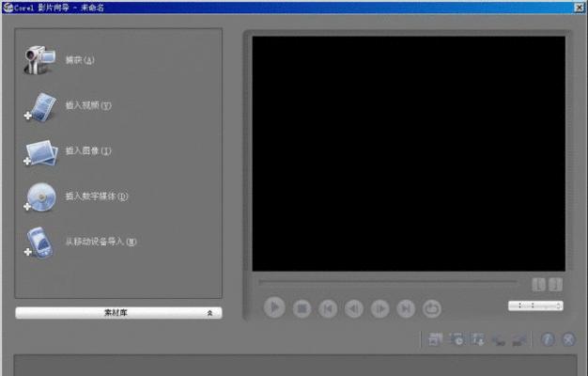
Task: Click the black preview window
Action: pos(409,153)
